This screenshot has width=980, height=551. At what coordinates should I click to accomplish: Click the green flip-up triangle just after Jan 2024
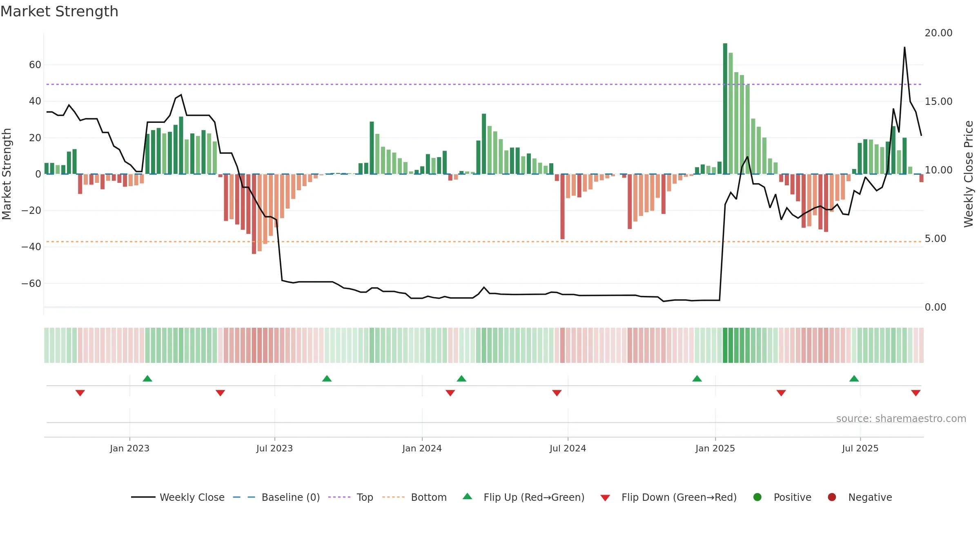pos(461,378)
